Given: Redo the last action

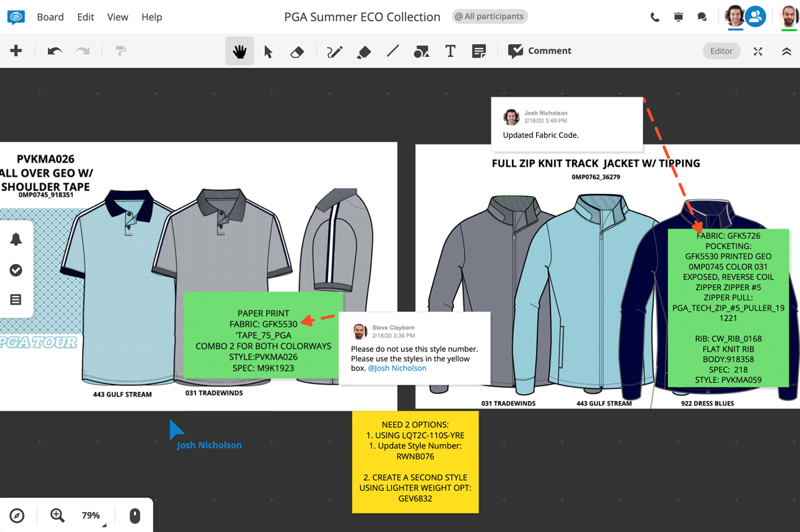Looking at the screenshot, I should click(x=83, y=51).
